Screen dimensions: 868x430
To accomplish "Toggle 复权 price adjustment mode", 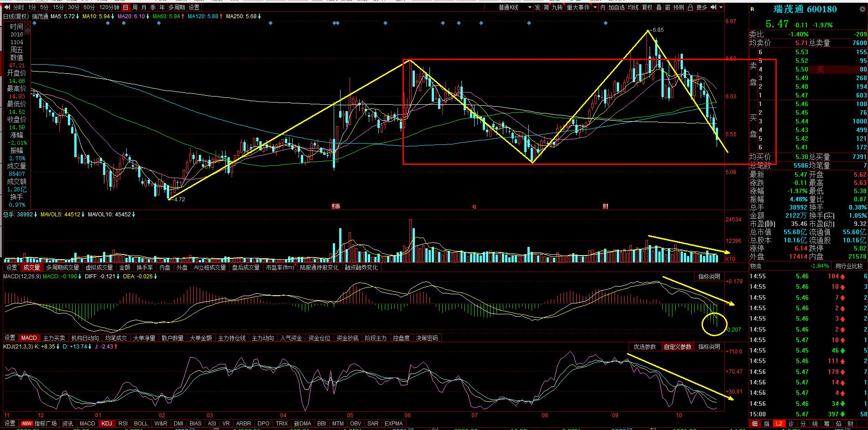I will (647, 7).
